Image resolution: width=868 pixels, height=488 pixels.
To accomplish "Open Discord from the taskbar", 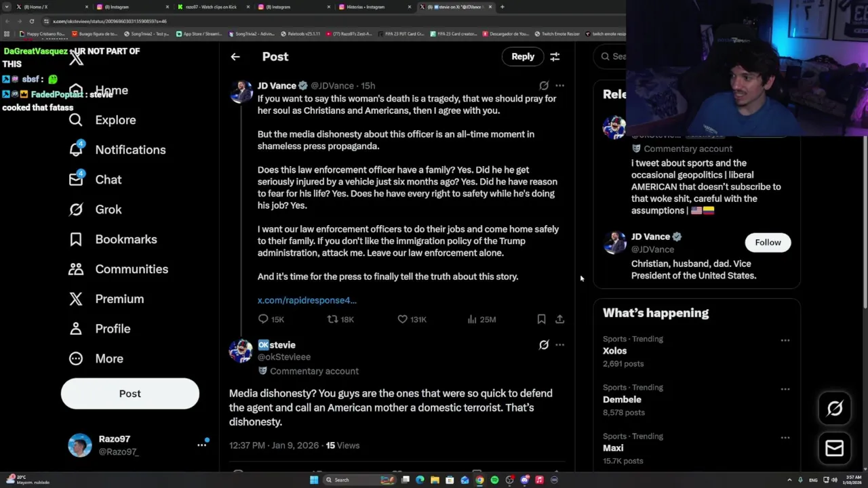I will 524,480.
